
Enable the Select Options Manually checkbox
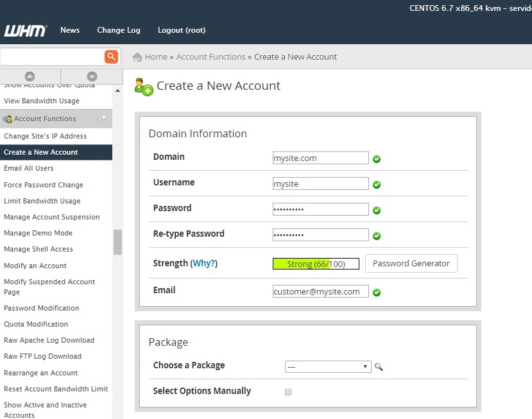tap(288, 391)
